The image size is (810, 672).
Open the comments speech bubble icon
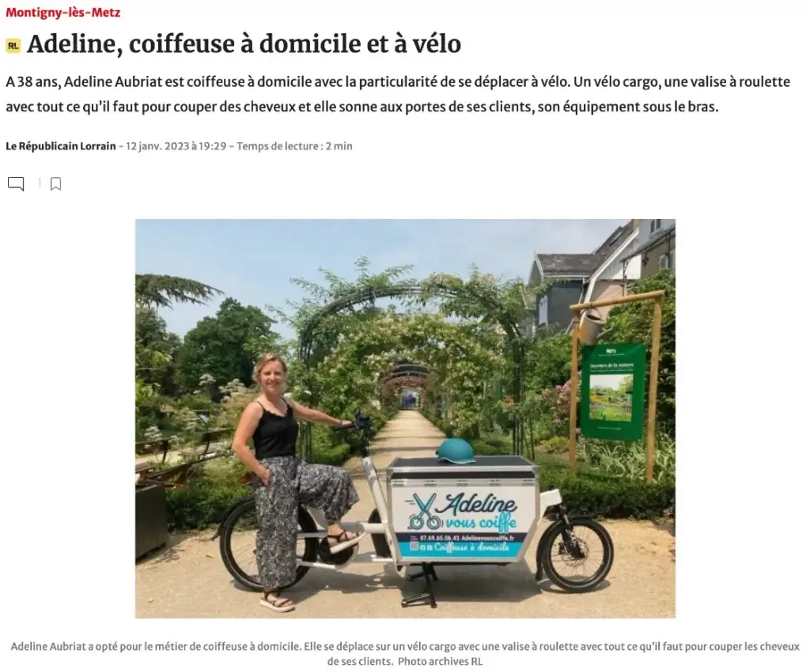pos(16,183)
